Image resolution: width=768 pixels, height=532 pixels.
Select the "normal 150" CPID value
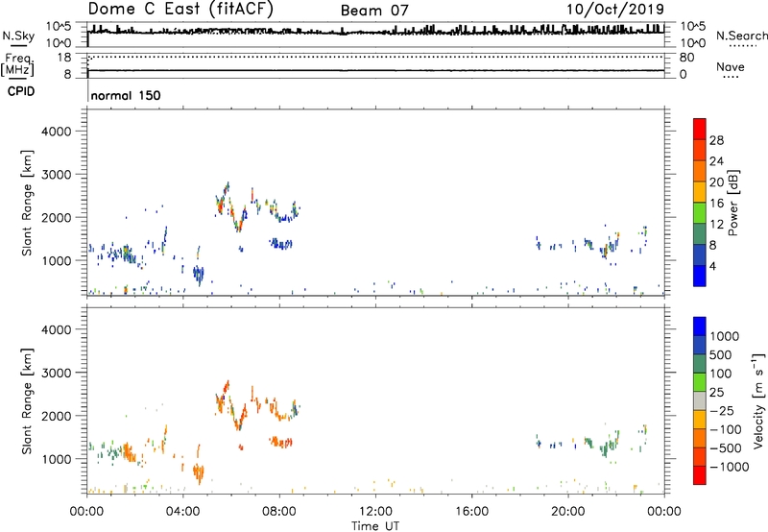click(x=126, y=95)
